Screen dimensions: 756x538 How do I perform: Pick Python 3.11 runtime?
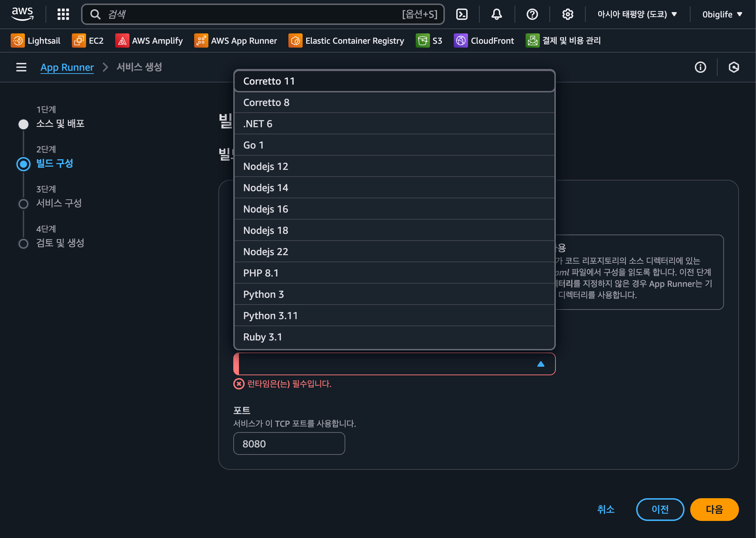(394, 316)
